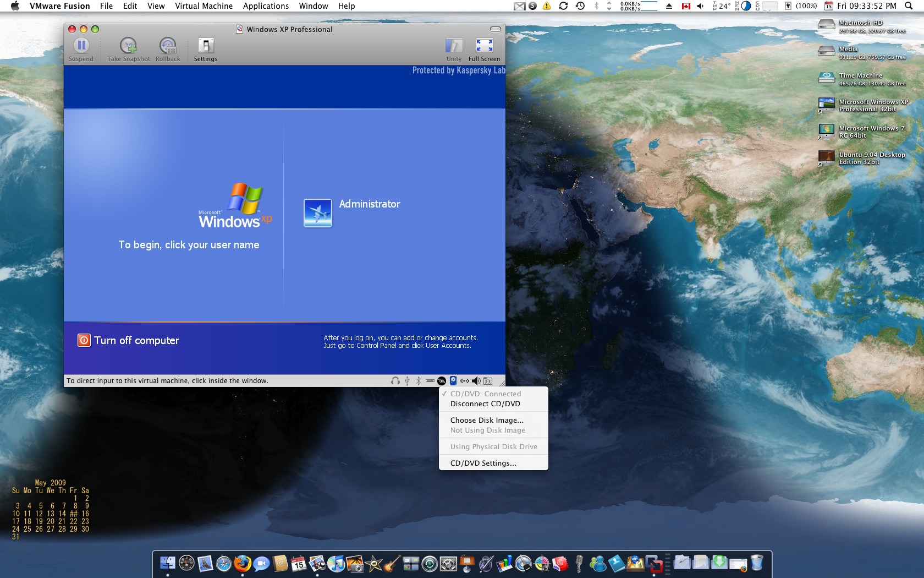924x578 pixels.
Task: Open the View menu
Action: (156, 6)
